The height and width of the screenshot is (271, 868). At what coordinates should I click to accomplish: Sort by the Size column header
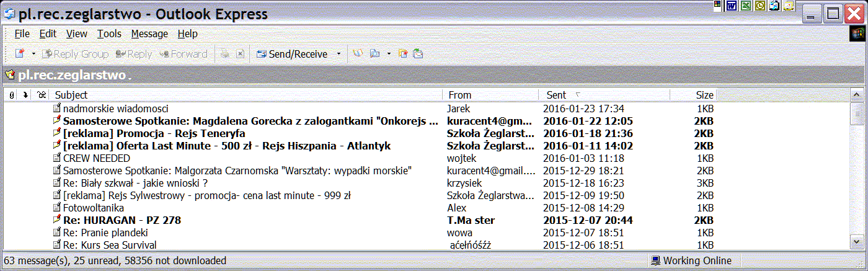pos(693,95)
